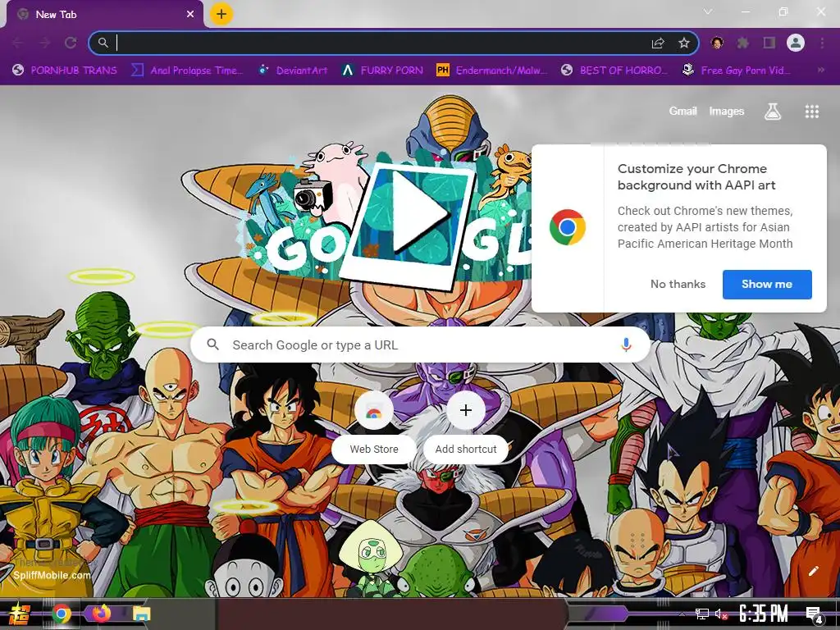The width and height of the screenshot is (840, 630).
Task: Click the magnifier icon in address bar
Action: point(103,43)
